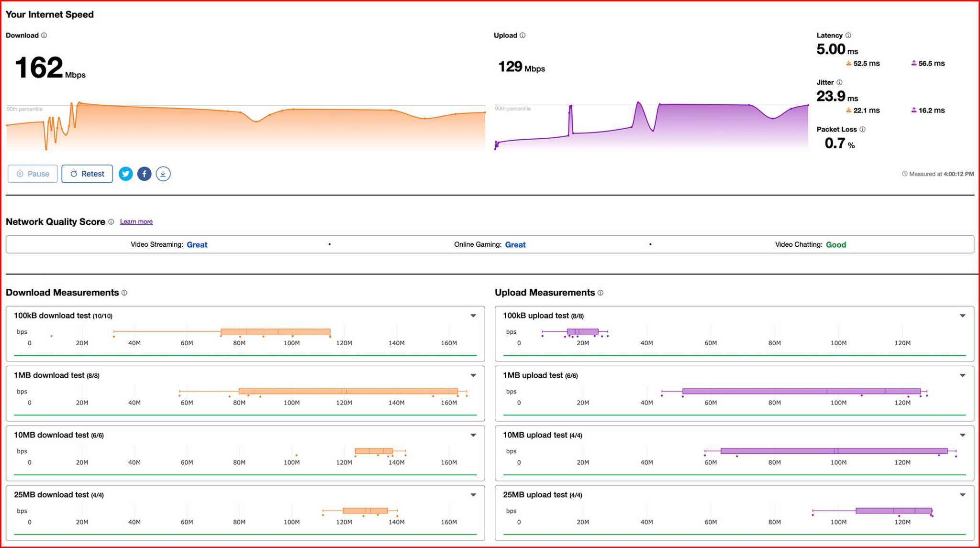Click info icon beside Jitter
980x548 pixels.
pos(839,82)
